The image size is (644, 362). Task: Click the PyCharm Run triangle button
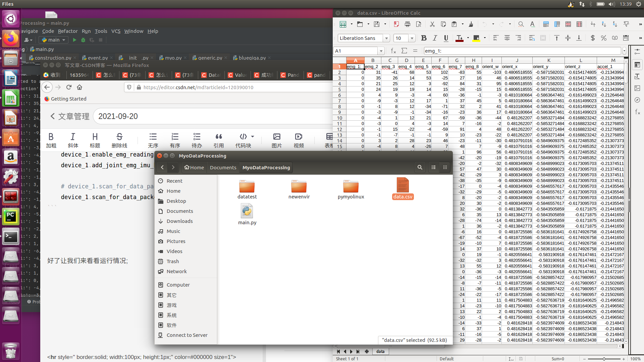click(74, 40)
